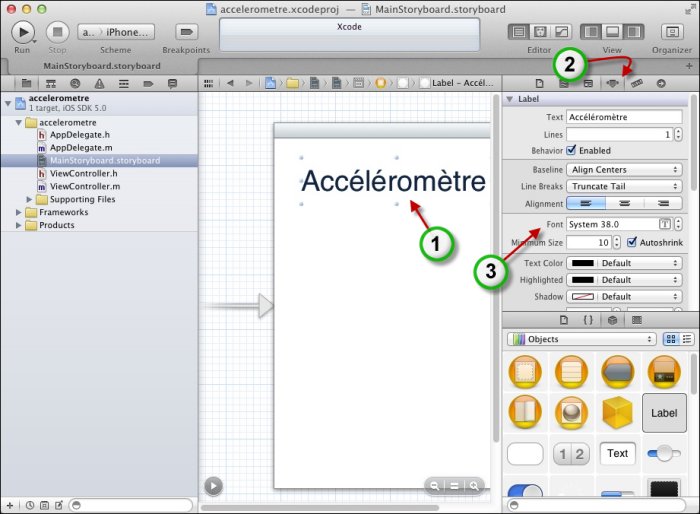
Task: Click the Font size stepper
Action: click(x=678, y=224)
